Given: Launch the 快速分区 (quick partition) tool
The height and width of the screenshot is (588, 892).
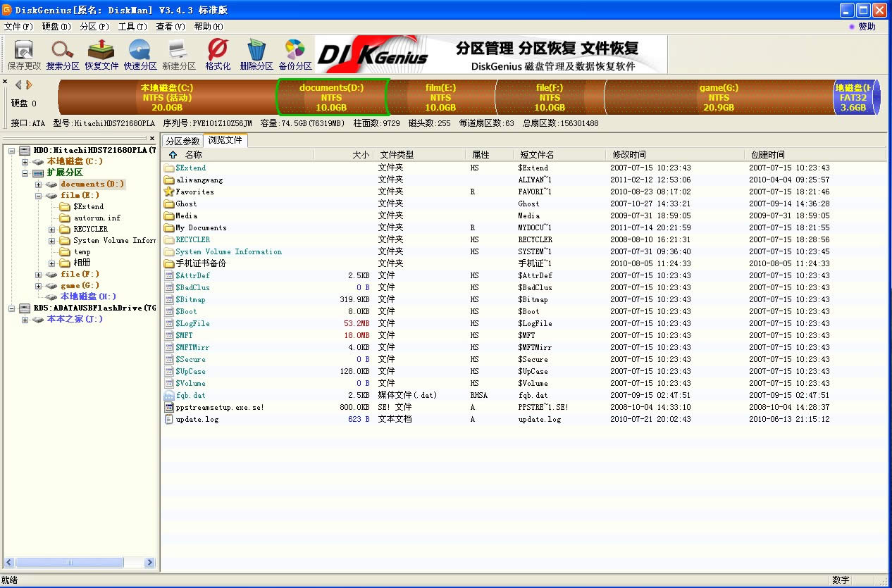Looking at the screenshot, I should click(140, 54).
